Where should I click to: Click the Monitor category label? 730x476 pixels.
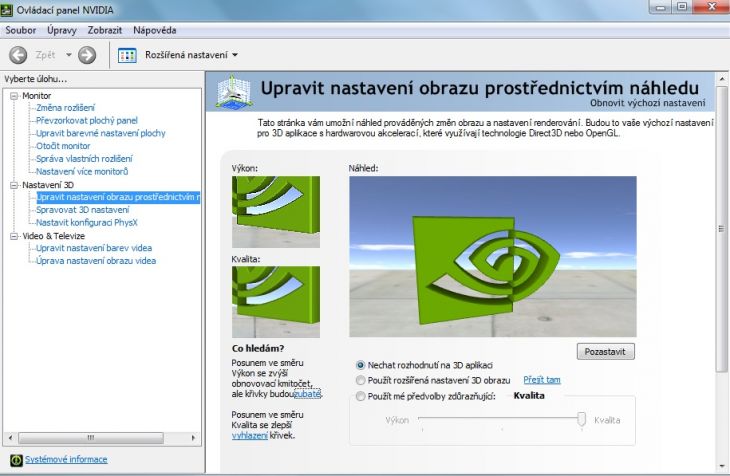pyautogui.click(x=37, y=96)
